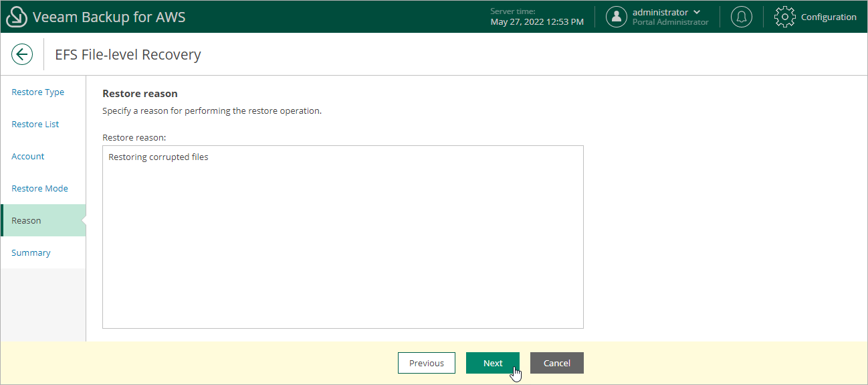Click inside the Restore reason text box

click(343, 237)
